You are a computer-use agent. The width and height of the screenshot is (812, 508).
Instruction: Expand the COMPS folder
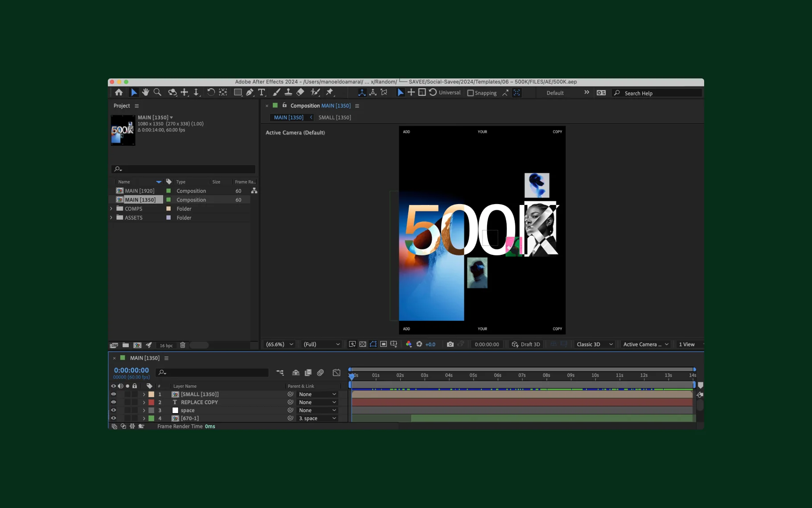pyautogui.click(x=111, y=209)
